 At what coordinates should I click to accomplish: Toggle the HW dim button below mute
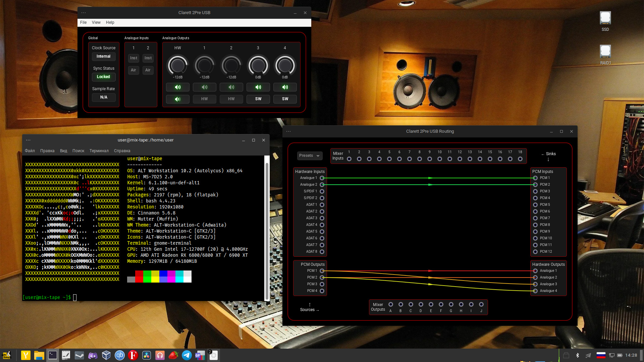coord(178,99)
